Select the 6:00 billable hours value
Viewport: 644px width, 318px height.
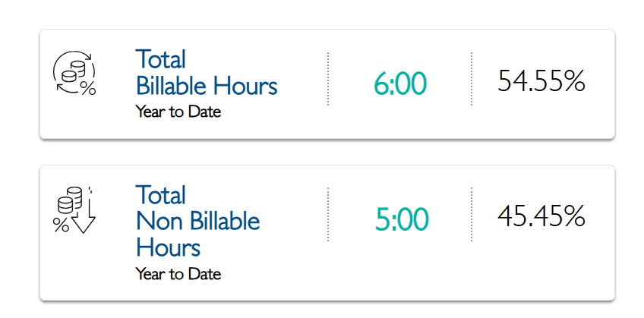400,83
